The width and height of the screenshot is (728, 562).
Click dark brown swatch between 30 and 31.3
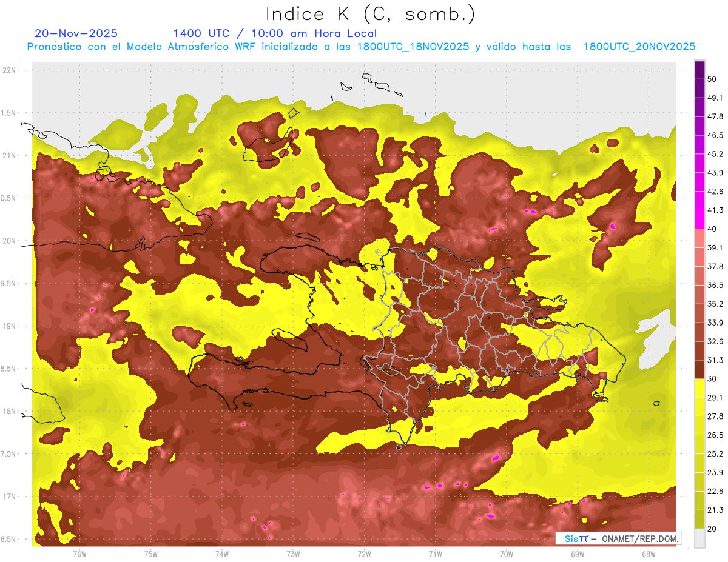[699, 369]
